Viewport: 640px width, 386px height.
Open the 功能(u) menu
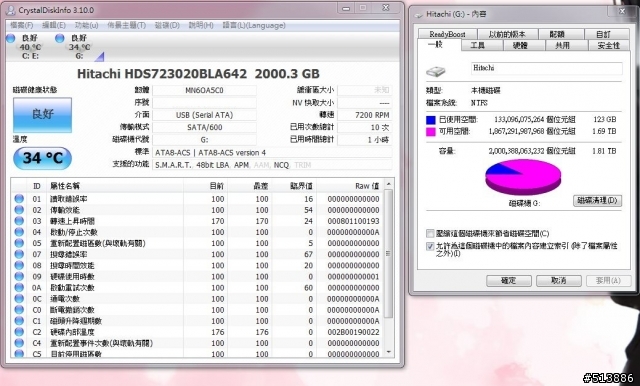(x=87, y=25)
